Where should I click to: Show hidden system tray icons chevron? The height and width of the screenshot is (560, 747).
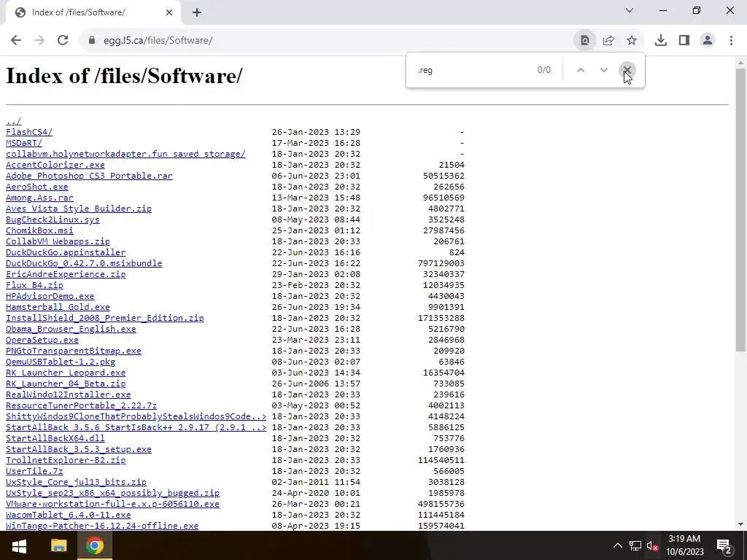click(617, 545)
